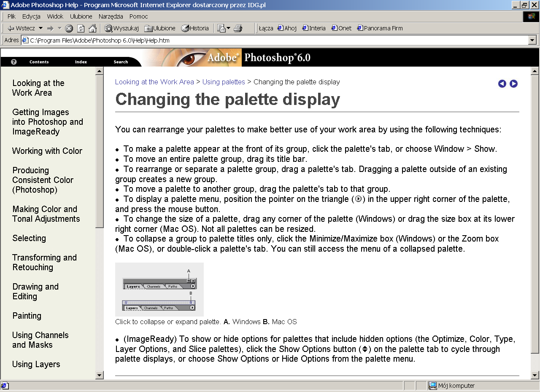Click the Print icon in toolbar
540x392 pixels.
[x=238, y=28]
